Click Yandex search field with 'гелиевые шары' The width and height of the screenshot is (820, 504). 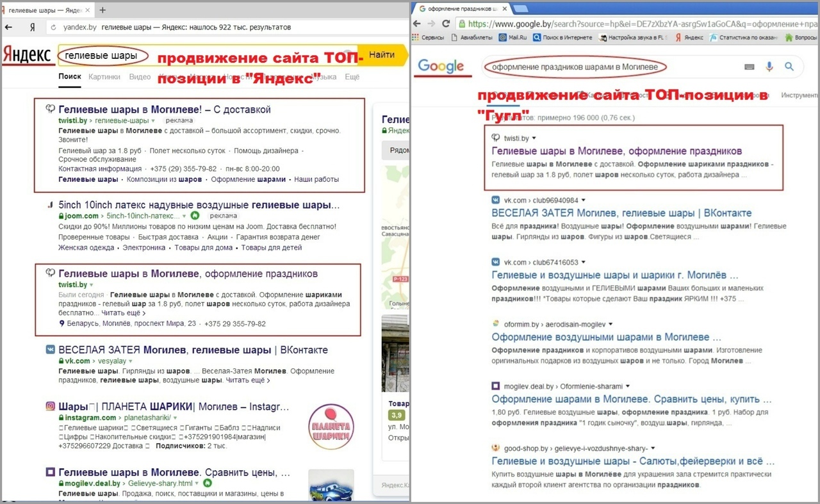[x=207, y=56]
